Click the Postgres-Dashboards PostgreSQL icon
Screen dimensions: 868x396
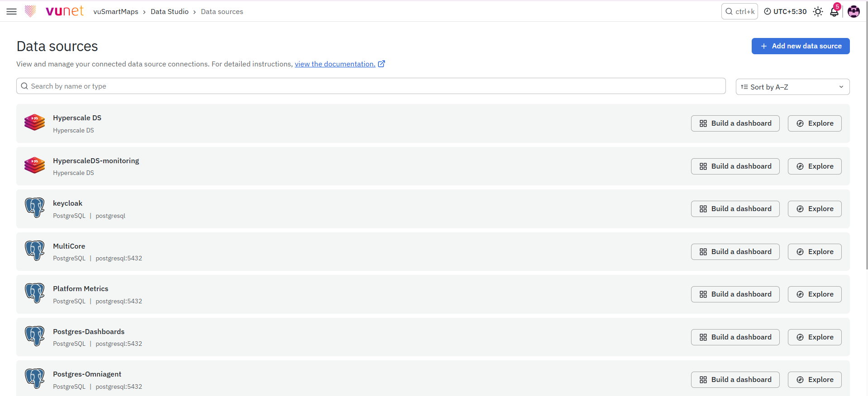(35, 336)
